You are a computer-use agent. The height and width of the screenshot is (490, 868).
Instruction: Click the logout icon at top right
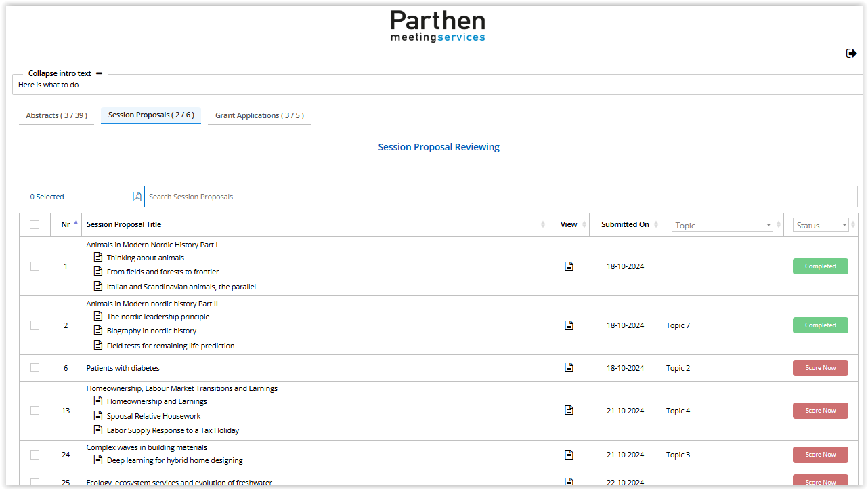[851, 54]
